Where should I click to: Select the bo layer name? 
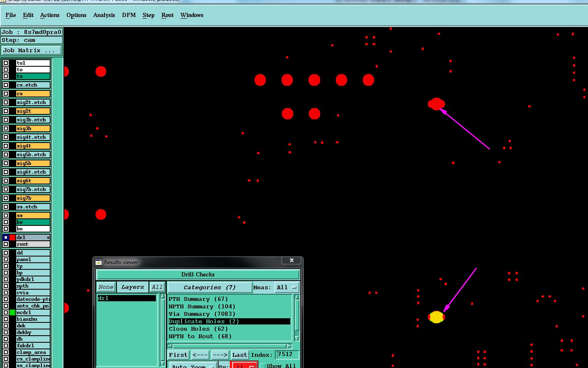[x=33, y=229]
